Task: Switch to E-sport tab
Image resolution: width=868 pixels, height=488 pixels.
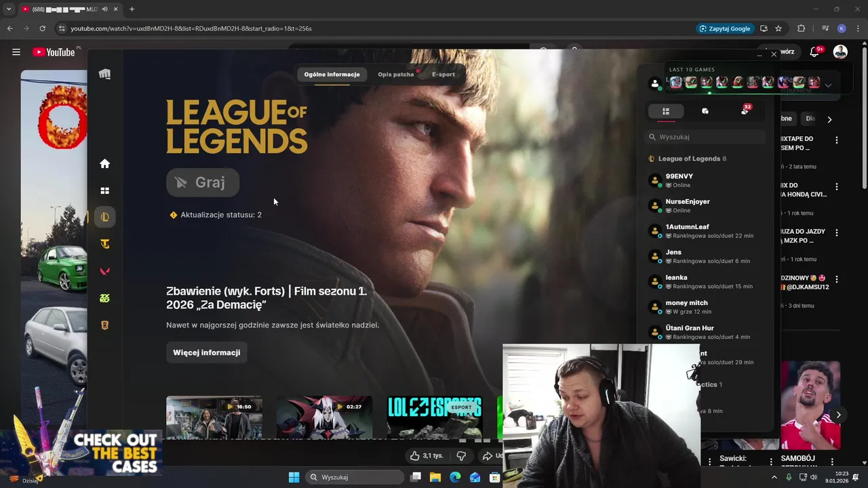Action: (x=443, y=74)
